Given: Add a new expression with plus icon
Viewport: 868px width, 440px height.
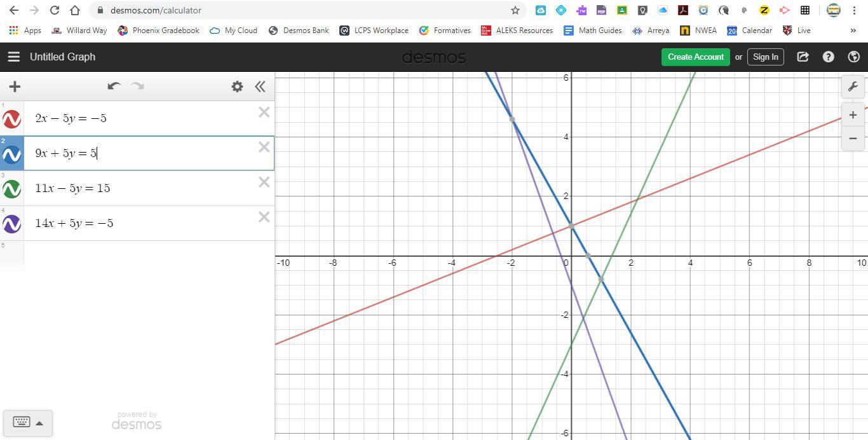Looking at the screenshot, I should point(15,86).
